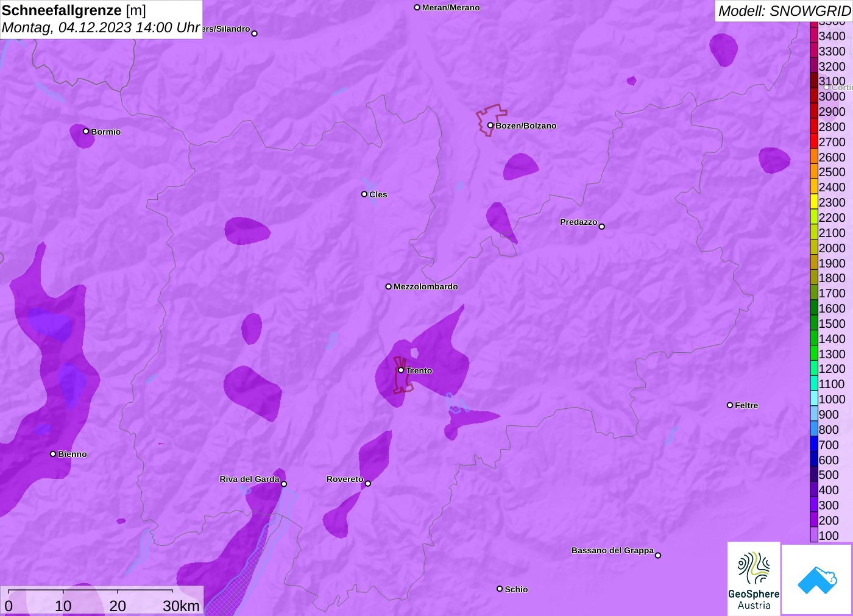
Task: Click the 100 m legend color swatch
Action: click(814, 535)
